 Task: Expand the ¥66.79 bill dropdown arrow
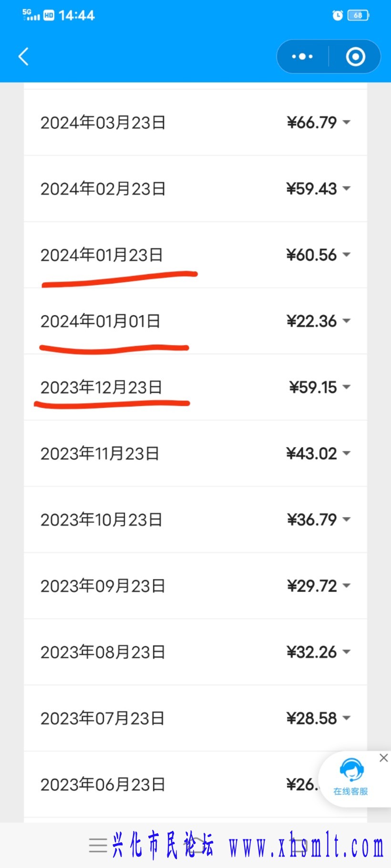coord(347,123)
